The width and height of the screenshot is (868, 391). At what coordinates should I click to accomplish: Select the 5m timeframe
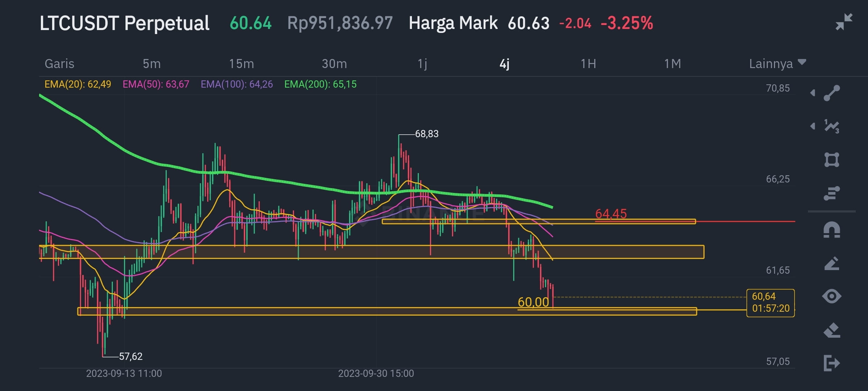tap(152, 64)
